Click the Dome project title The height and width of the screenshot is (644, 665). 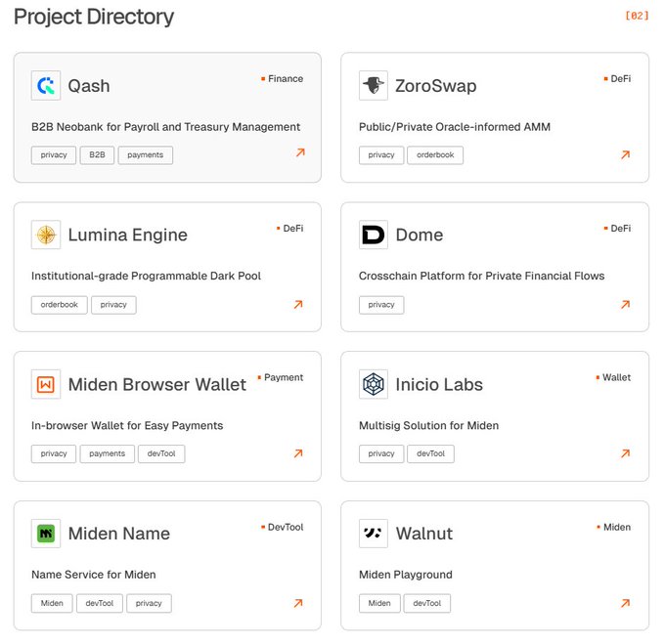[x=420, y=236]
